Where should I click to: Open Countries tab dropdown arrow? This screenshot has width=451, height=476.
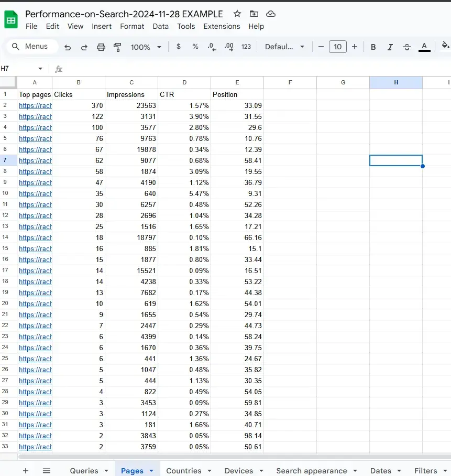point(210,471)
